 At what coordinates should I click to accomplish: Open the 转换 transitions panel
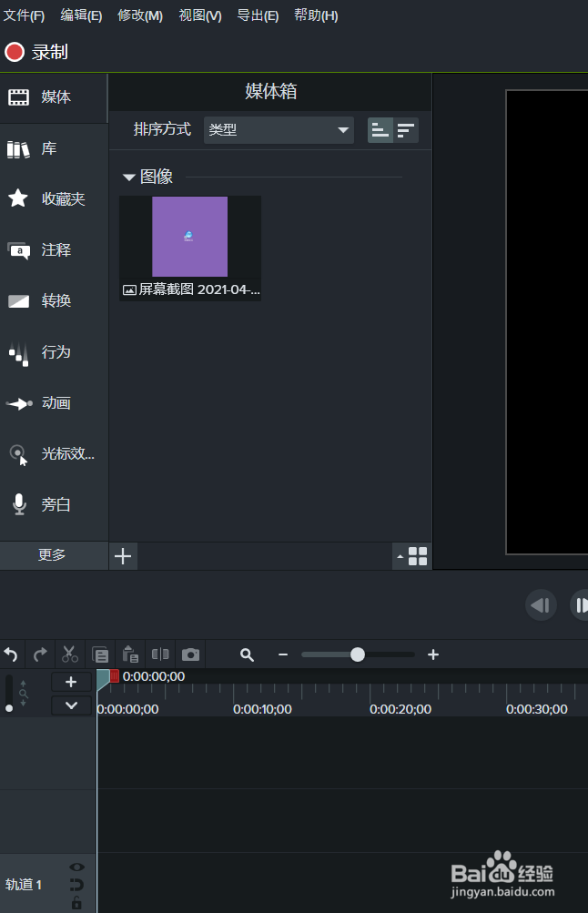click(x=54, y=301)
